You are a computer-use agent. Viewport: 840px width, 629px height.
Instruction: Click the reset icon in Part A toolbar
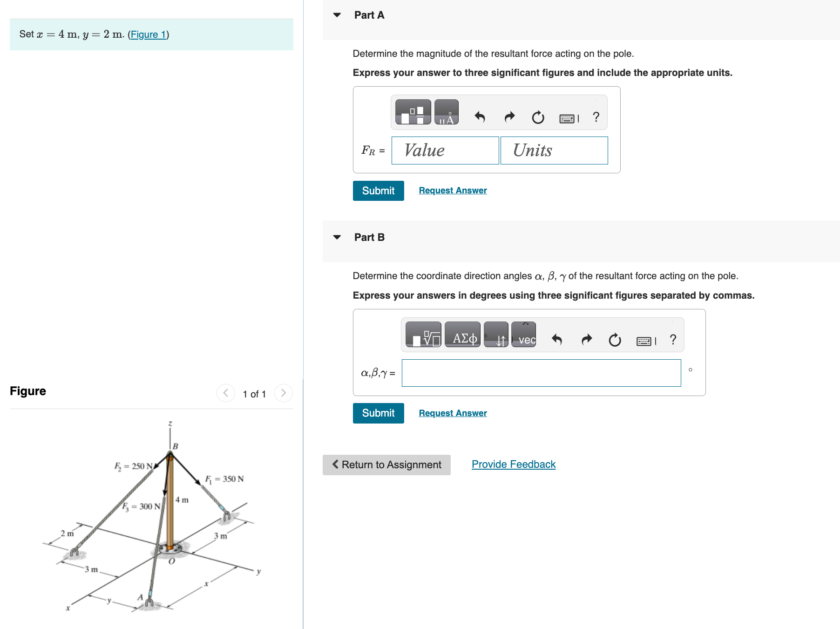(538, 117)
